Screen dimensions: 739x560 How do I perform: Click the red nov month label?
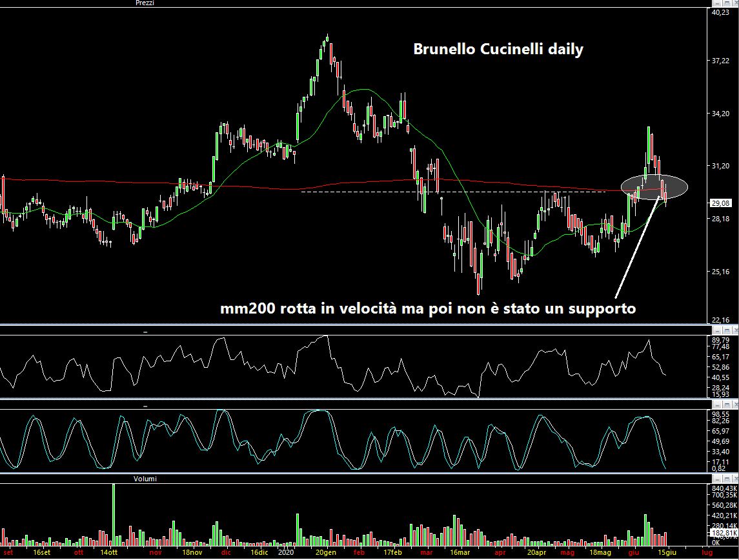pos(155,552)
